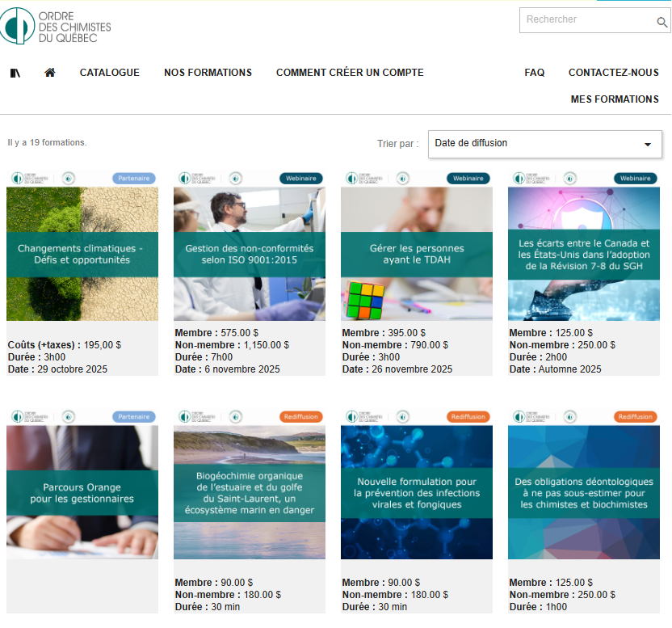Click in the Rechercher search field
This screenshot has height=628, width=672.
pyautogui.click(x=586, y=20)
